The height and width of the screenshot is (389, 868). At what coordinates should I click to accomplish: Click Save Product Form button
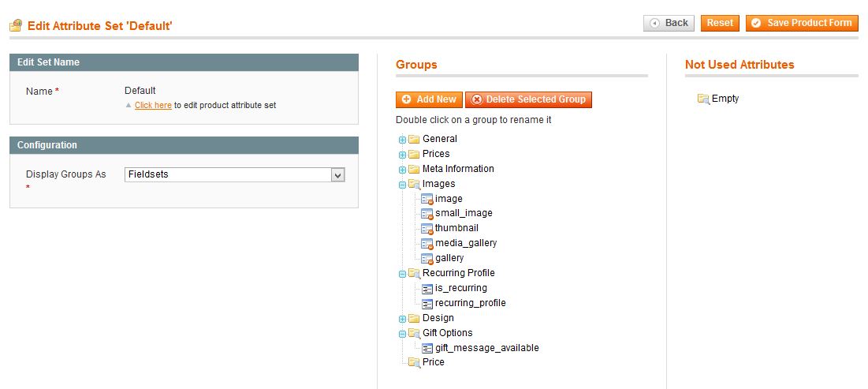802,23
